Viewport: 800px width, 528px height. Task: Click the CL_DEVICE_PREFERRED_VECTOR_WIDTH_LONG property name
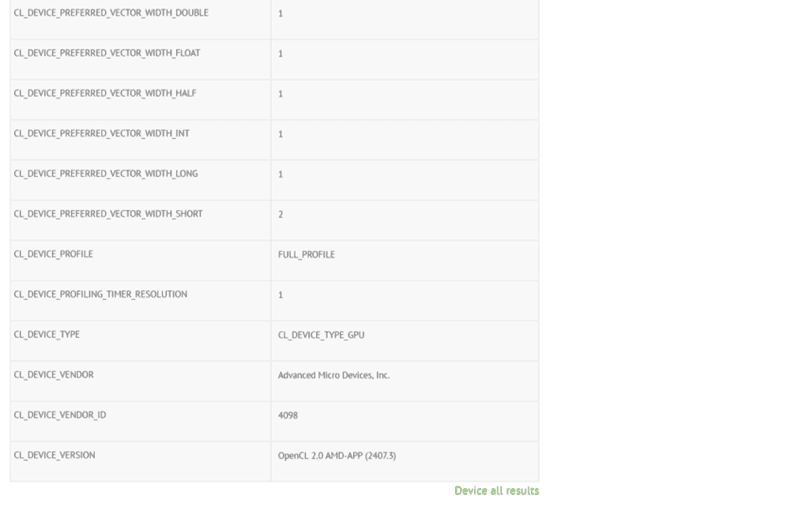(106, 173)
